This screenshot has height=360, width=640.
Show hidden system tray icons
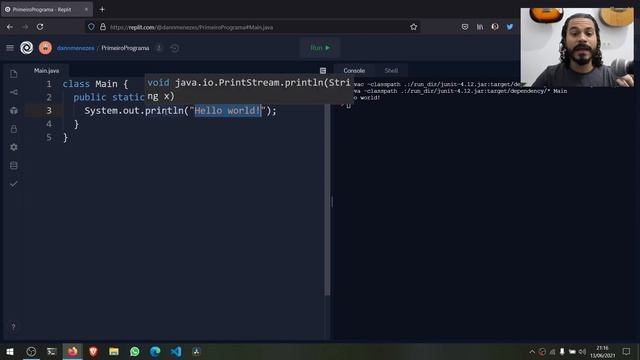[532, 351]
